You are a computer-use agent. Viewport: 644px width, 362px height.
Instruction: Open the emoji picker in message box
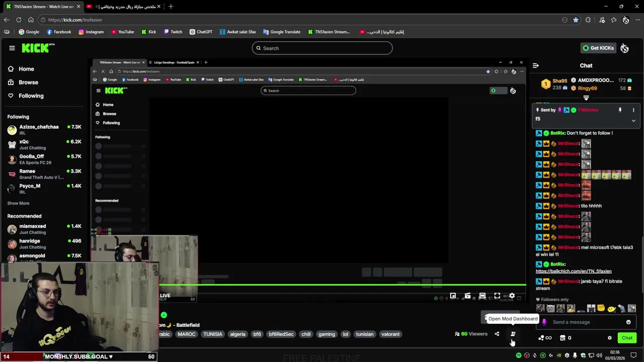(x=628, y=322)
